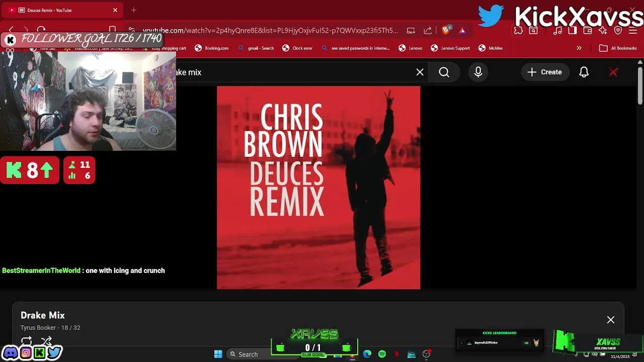
Task: Start voice search with microphone
Action: click(478, 72)
